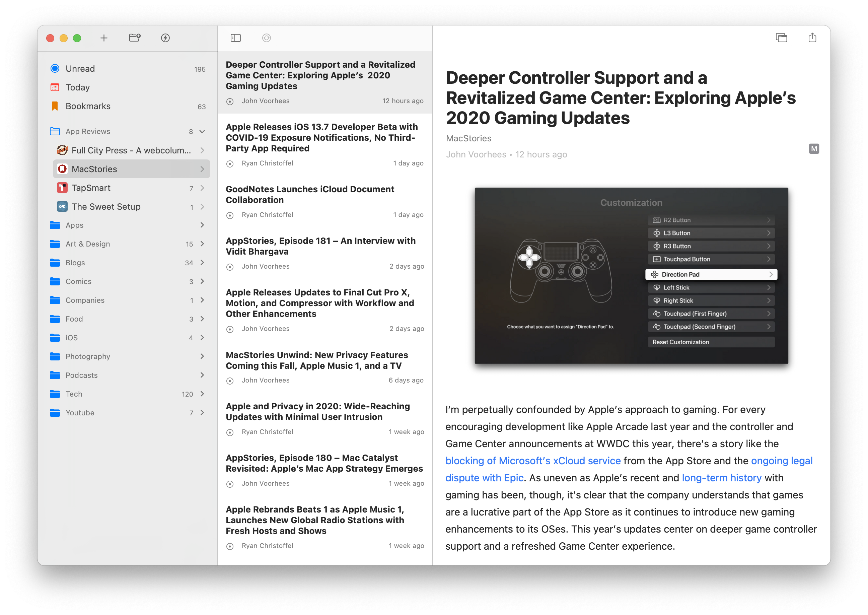This screenshot has height=615, width=868.
Task: Open 'Apple and Privacy in 2020' article
Action: (x=325, y=419)
